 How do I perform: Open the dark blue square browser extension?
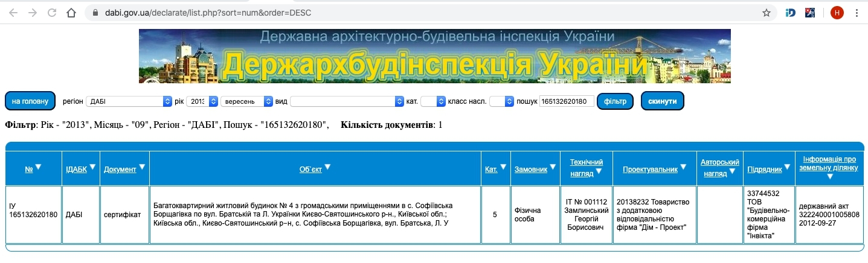click(x=811, y=12)
